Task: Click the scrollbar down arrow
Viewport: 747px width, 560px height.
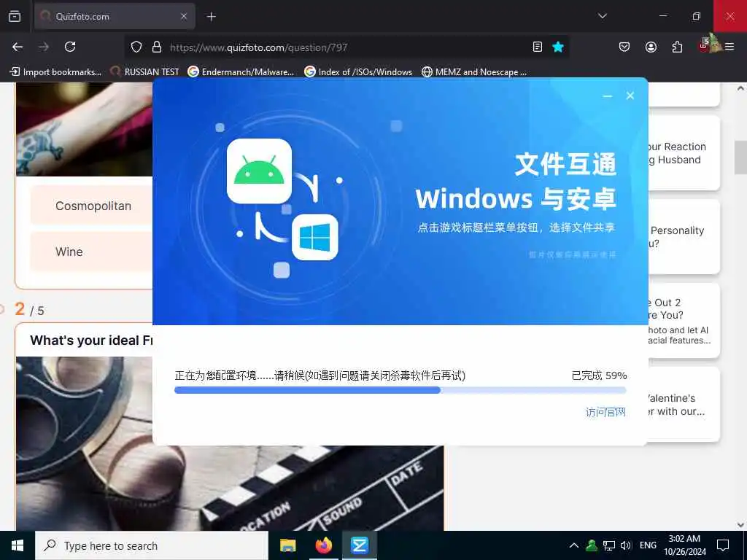Action: pyautogui.click(x=740, y=525)
